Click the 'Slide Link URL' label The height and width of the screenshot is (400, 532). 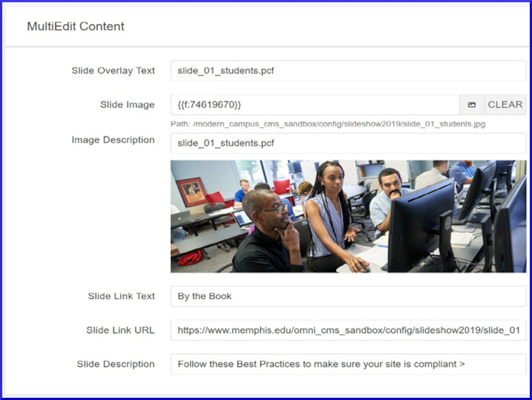[x=121, y=330]
